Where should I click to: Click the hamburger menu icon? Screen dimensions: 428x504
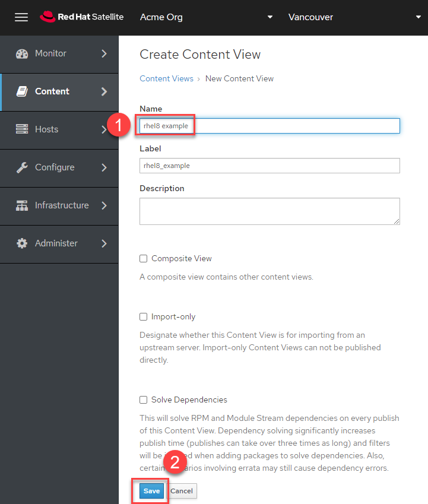pyautogui.click(x=21, y=17)
